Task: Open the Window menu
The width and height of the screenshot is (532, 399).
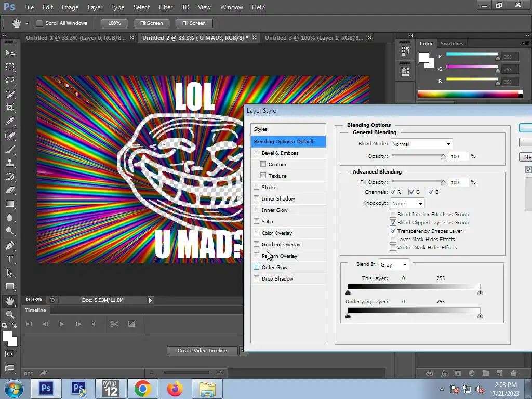Action: (x=231, y=7)
